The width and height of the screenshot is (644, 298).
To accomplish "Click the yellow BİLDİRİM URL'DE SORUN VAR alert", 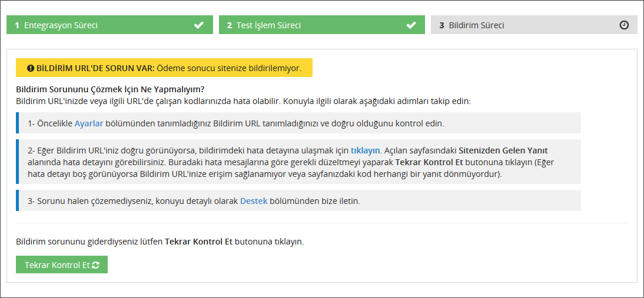I will (164, 68).
